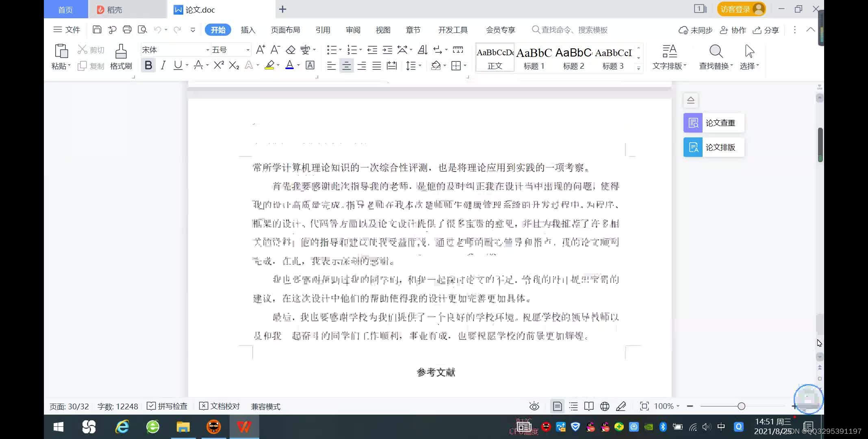Screen dimensions: 868x439
Task: Open Print Preview icon
Action: 142,30
